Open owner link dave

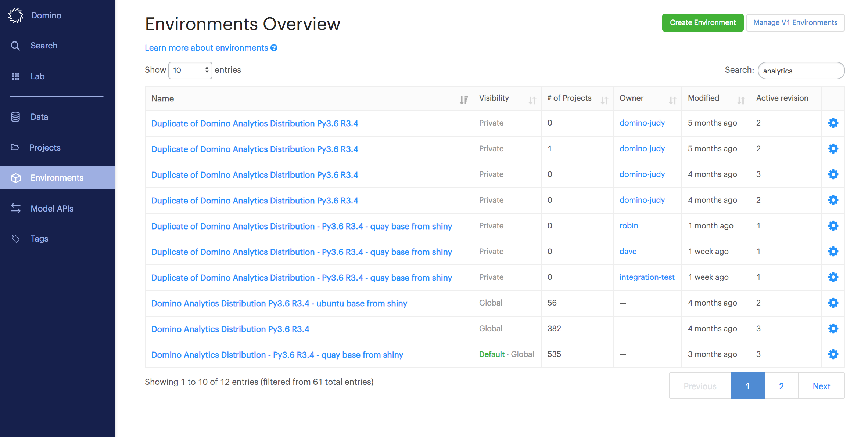[628, 252]
